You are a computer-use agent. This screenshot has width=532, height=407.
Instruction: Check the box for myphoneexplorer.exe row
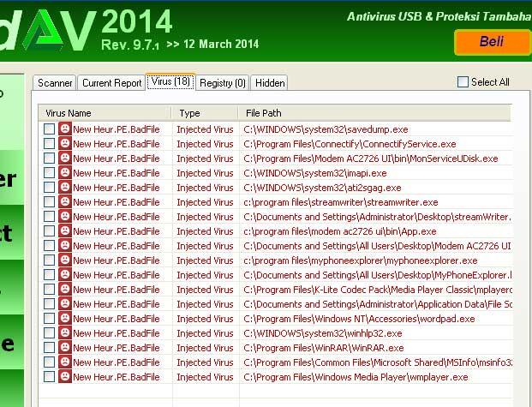point(49,260)
